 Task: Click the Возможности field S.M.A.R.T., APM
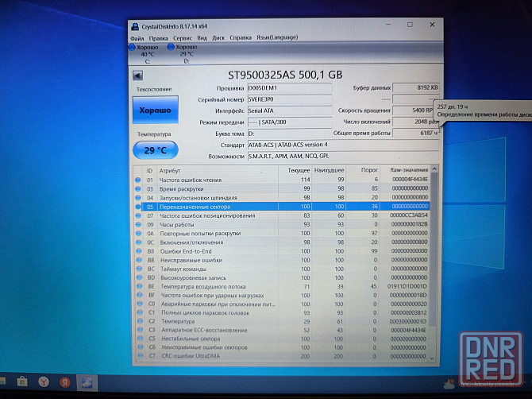click(343, 157)
